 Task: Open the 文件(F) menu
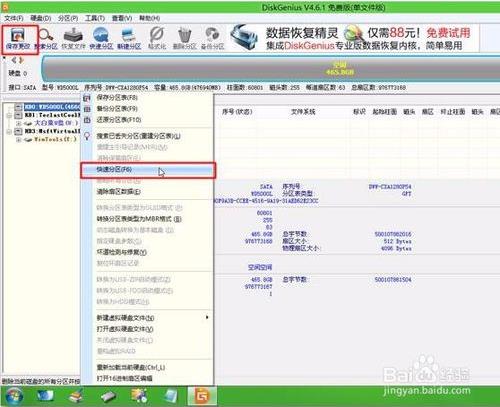14,18
